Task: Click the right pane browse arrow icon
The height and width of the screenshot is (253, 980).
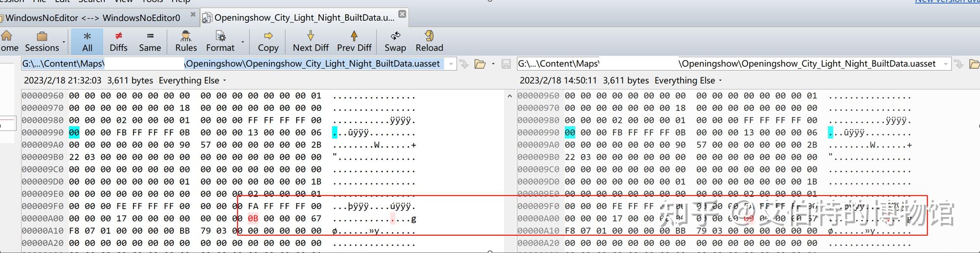Action: (959, 64)
